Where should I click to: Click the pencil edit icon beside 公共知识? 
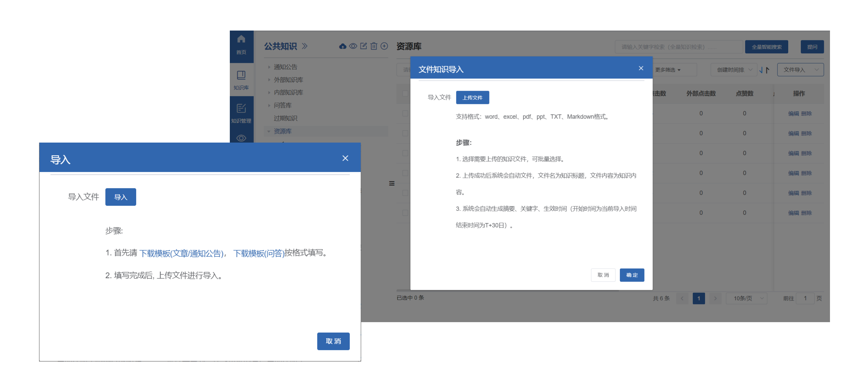tap(363, 46)
